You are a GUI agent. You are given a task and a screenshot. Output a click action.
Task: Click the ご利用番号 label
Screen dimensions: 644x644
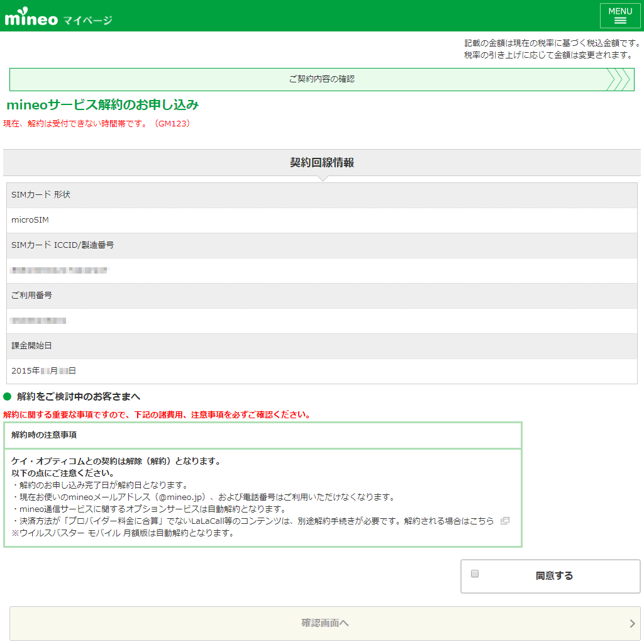tap(31, 296)
